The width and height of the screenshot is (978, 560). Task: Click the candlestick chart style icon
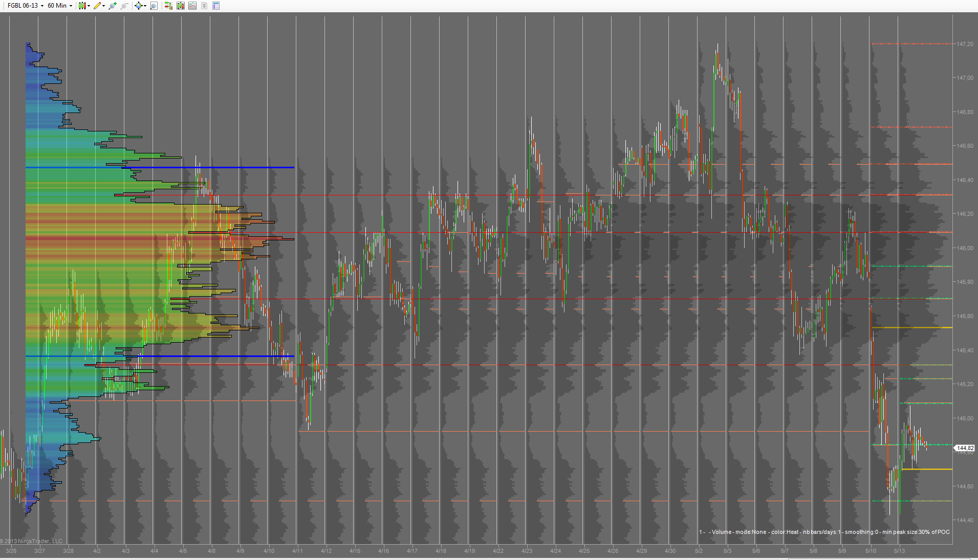82,6
